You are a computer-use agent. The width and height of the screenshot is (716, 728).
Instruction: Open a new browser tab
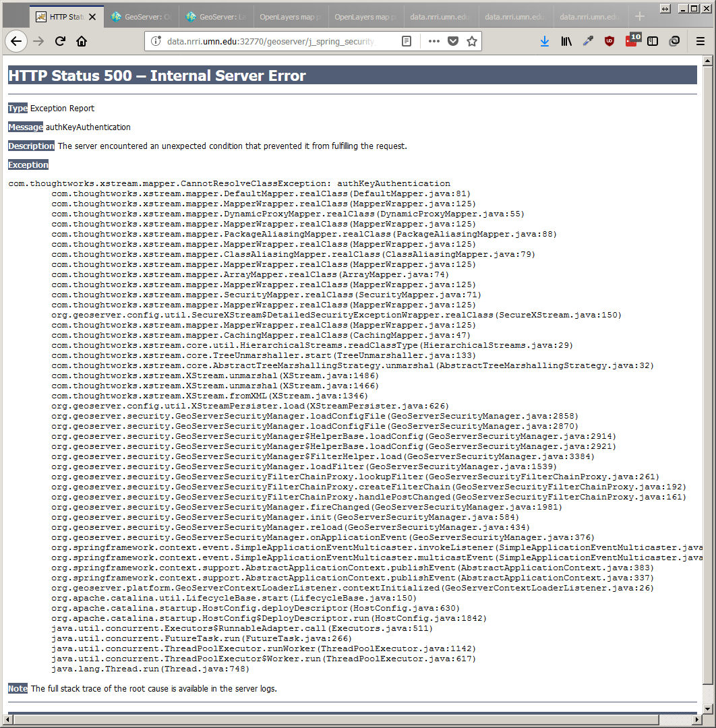[640, 17]
